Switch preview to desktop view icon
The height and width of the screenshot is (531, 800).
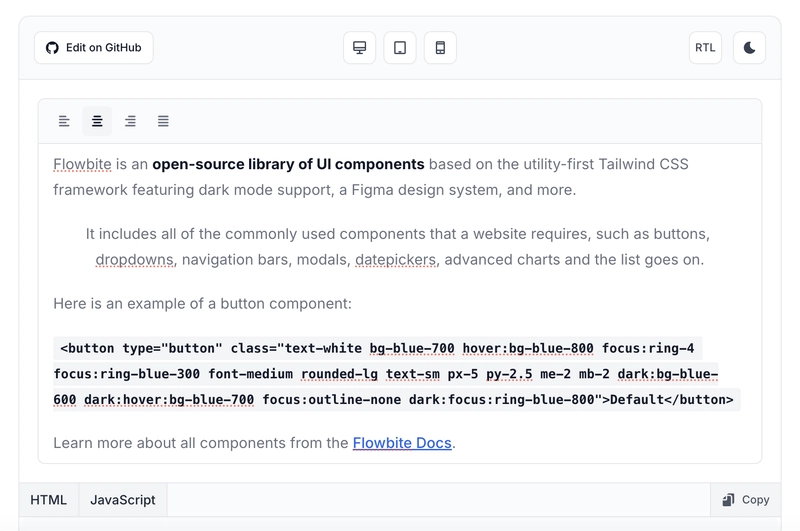[360, 48]
